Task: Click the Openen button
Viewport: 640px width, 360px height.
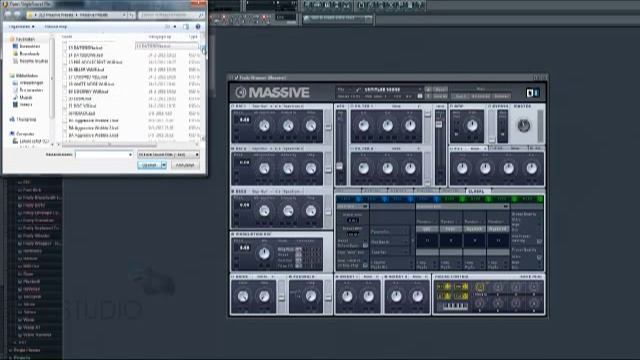Action: [149, 165]
